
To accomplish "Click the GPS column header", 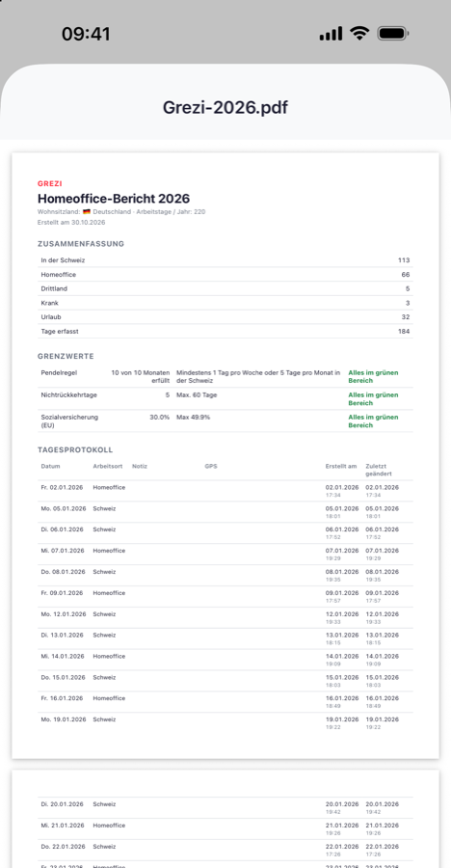I will tap(211, 467).
